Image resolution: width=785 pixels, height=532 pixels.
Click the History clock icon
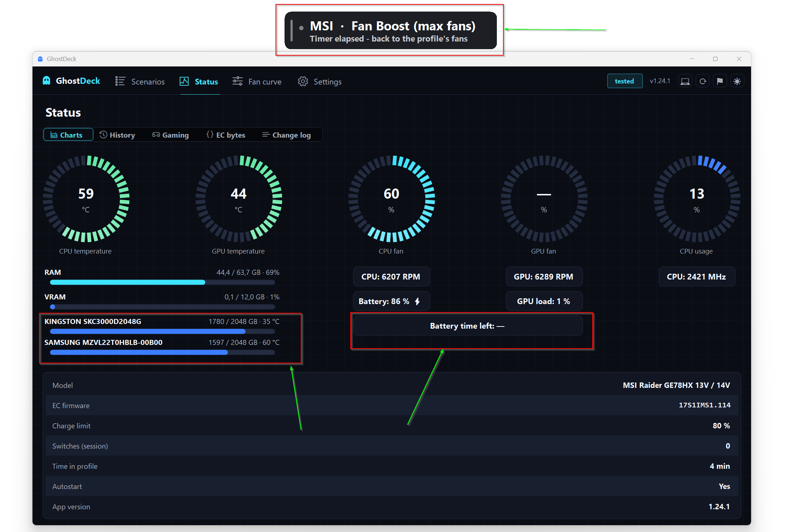103,134
